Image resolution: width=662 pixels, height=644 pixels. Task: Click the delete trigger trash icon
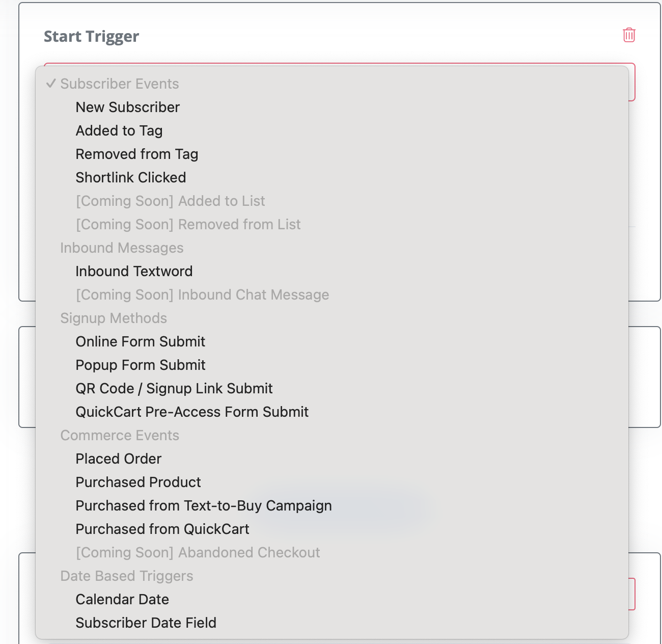pos(628,36)
